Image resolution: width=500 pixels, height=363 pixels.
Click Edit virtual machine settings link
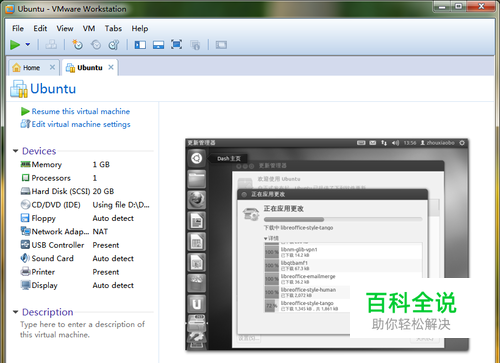(81, 124)
